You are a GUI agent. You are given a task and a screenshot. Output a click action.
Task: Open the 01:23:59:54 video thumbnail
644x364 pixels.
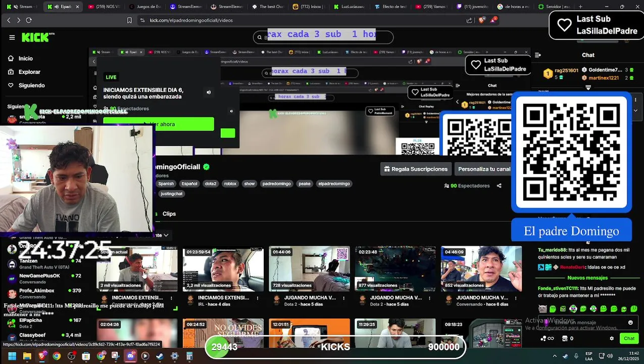(223, 268)
